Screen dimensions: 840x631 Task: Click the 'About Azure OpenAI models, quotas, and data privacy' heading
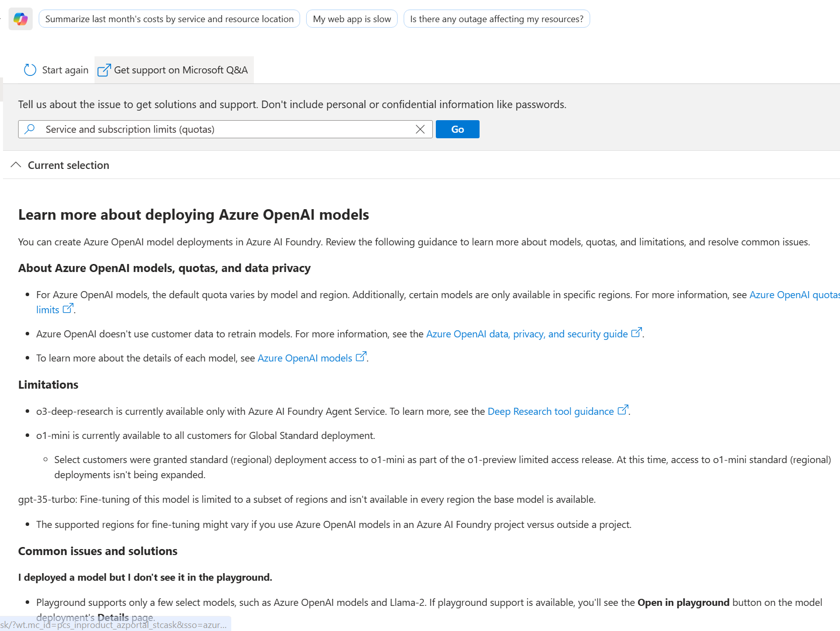164,268
